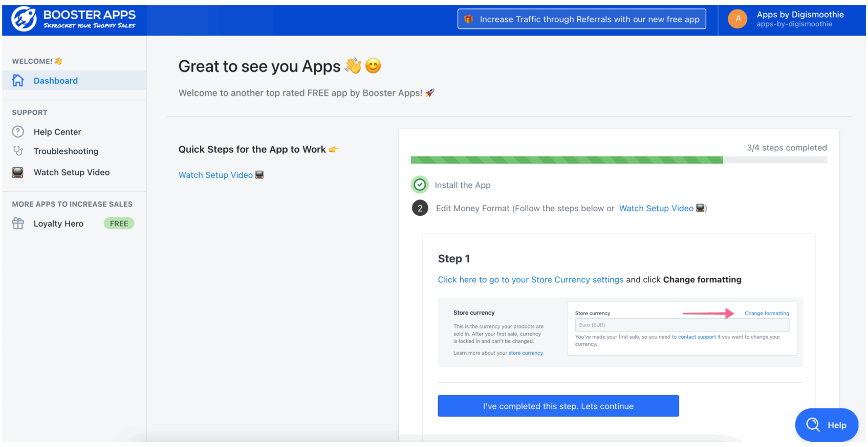Click the TV icon beside Quick Steps video link
This screenshot has width=868, height=447.
[x=259, y=175]
